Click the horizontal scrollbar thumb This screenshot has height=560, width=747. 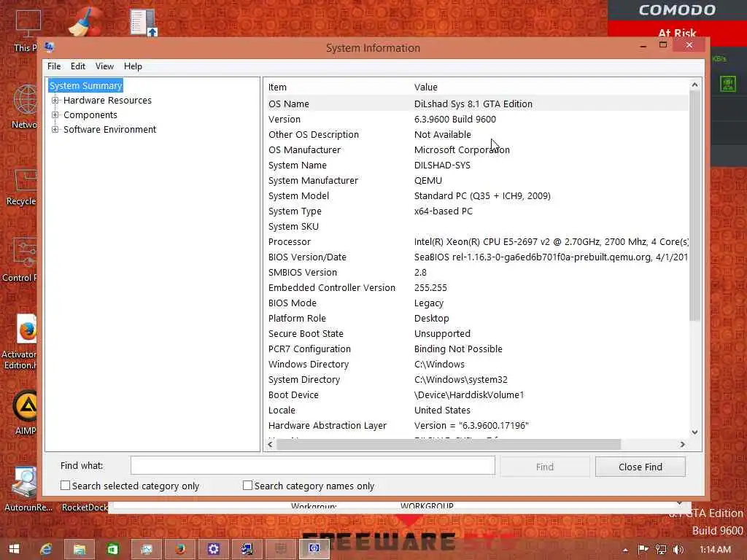click(x=449, y=444)
